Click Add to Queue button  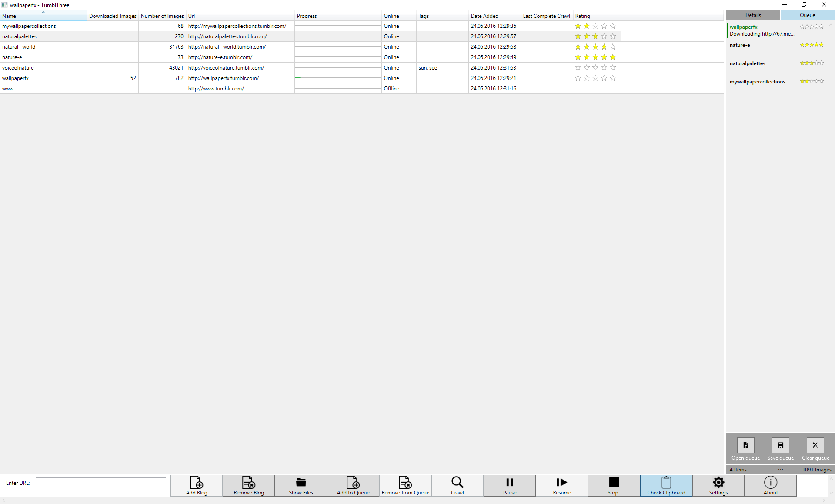[353, 485]
